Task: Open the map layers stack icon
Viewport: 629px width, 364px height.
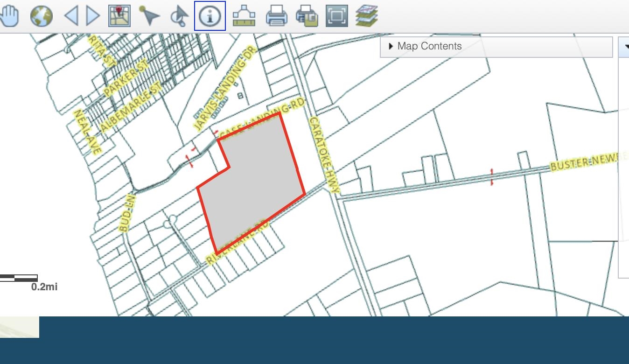Action: (x=367, y=16)
